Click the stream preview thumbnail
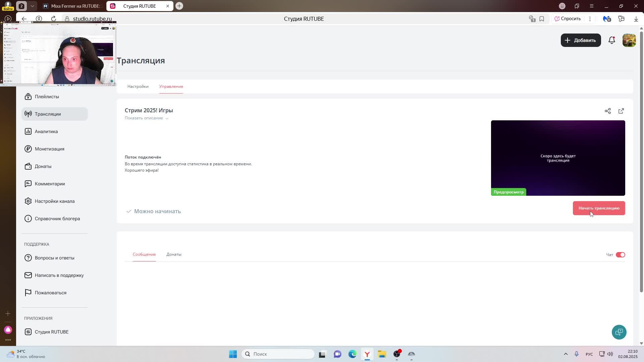 point(558,158)
